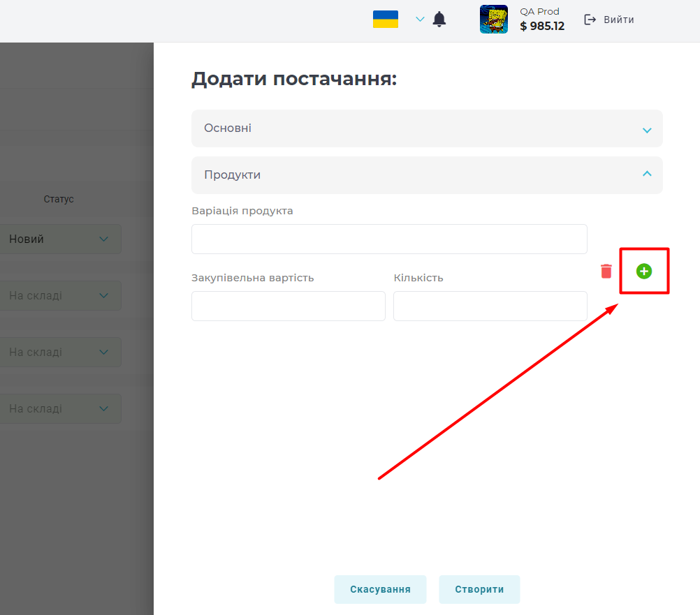Expand the Основні section

click(427, 128)
